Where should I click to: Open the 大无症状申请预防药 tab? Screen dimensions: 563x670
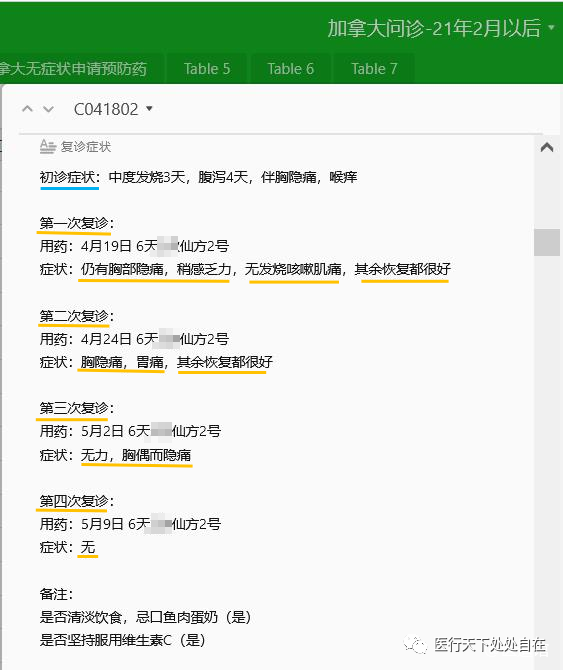point(73,68)
